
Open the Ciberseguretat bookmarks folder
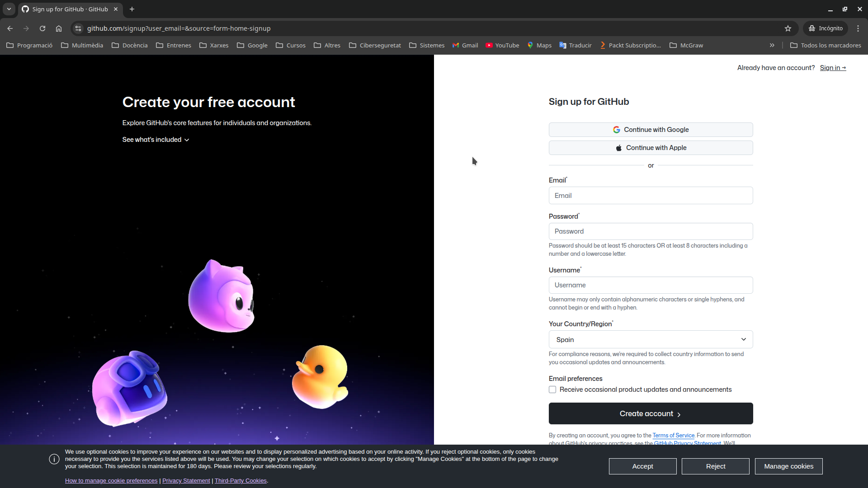click(375, 45)
